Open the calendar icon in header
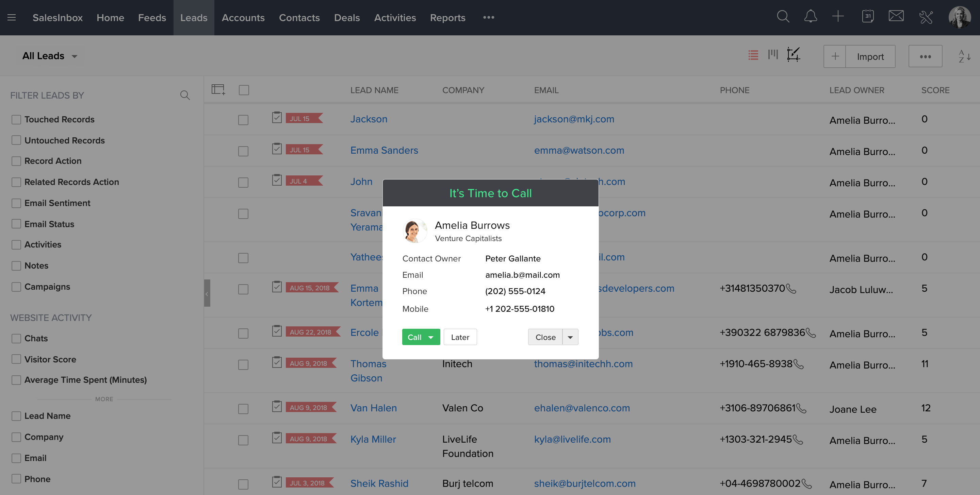 point(867,17)
